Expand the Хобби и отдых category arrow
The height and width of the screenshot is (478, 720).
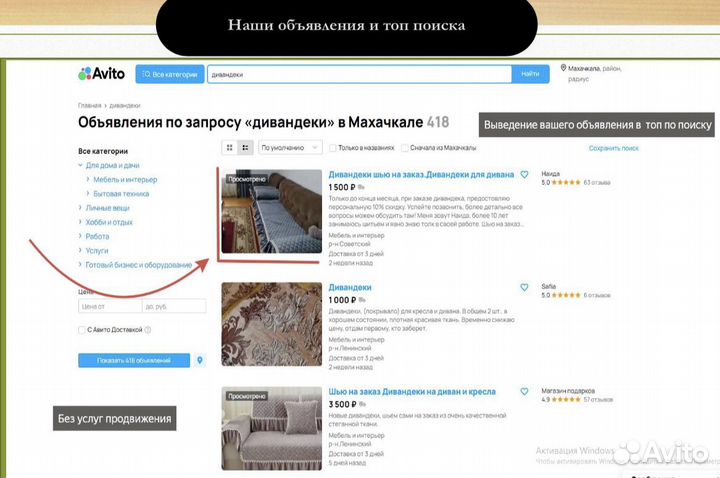80,222
